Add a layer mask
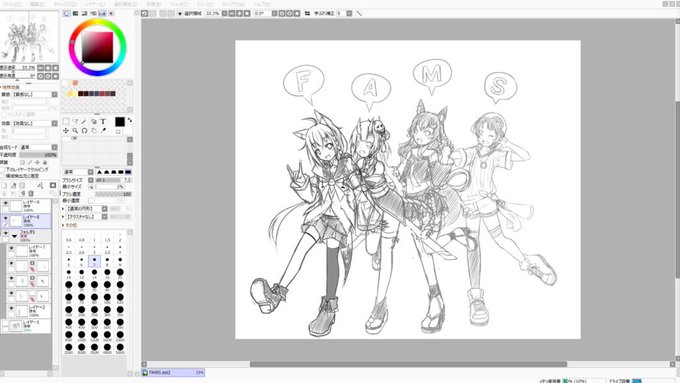The width and height of the screenshot is (680, 383). coord(53,186)
